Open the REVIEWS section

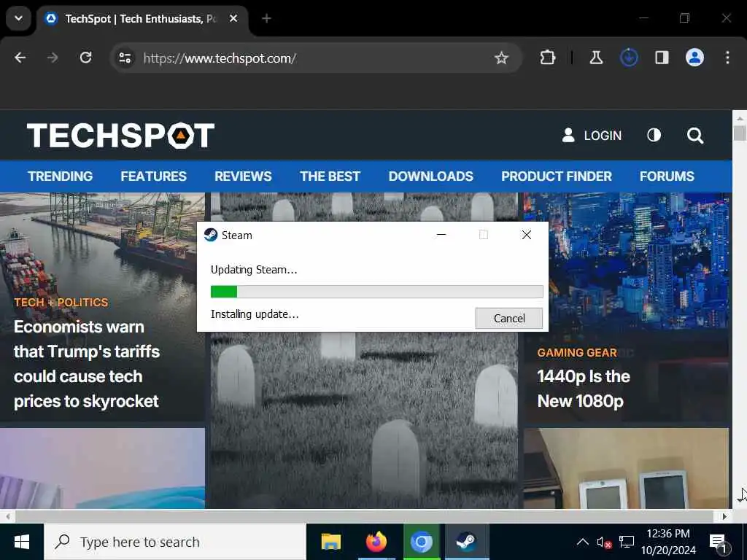click(243, 176)
